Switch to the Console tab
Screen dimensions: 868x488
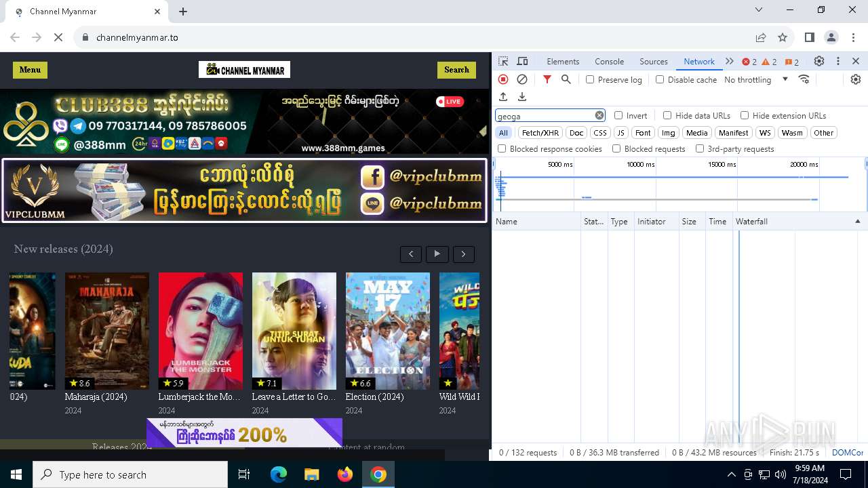coord(609,62)
